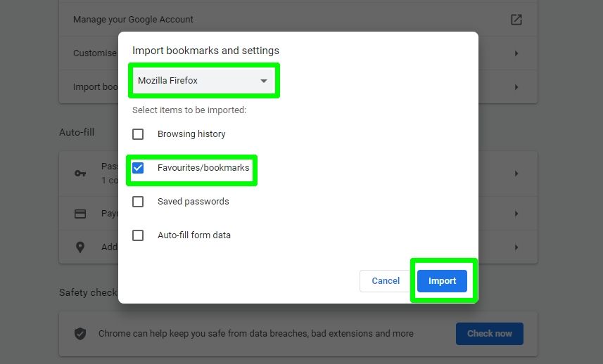
Task: Open the passwords row arrow in Auto-fill
Action: (x=516, y=174)
